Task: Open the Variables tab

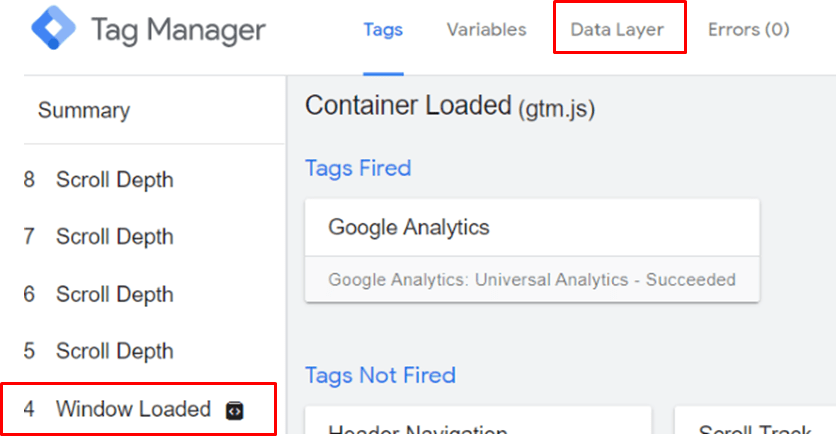Action: pyautogui.click(x=486, y=29)
